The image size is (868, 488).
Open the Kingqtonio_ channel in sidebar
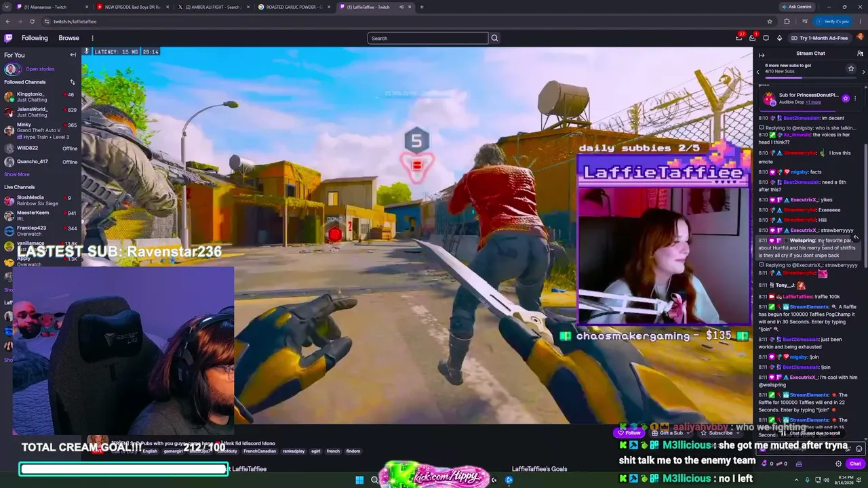[40, 97]
